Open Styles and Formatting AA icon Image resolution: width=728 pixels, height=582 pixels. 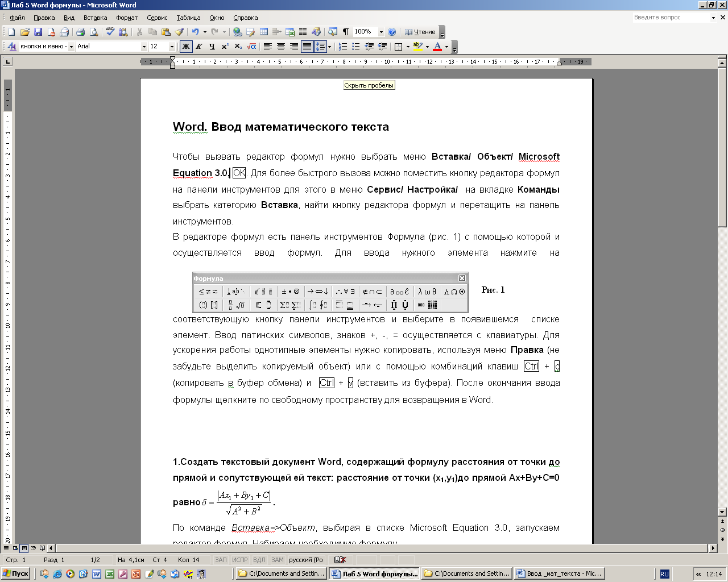tap(12, 47)
